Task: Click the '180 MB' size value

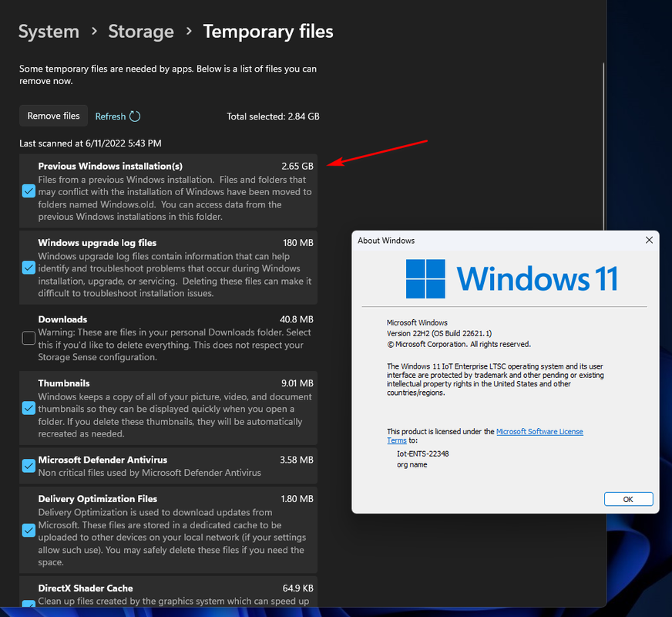Action: (298, 243)
